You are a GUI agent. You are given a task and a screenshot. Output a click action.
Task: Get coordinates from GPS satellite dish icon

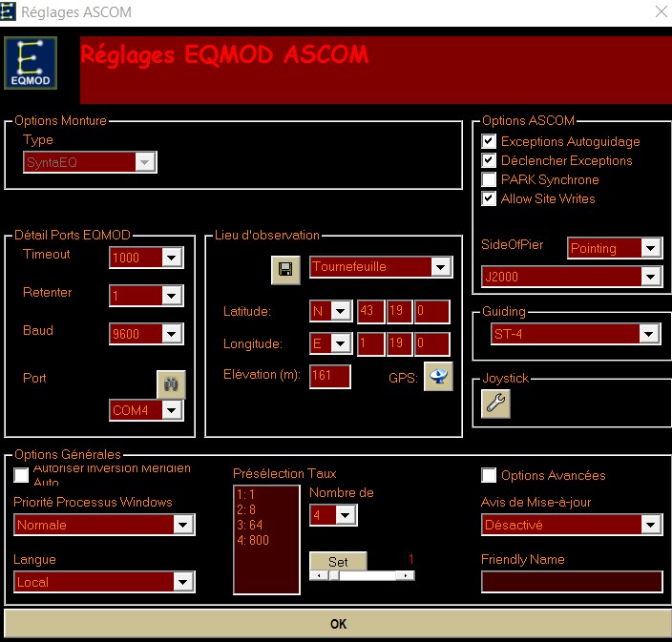click(438, 377)
